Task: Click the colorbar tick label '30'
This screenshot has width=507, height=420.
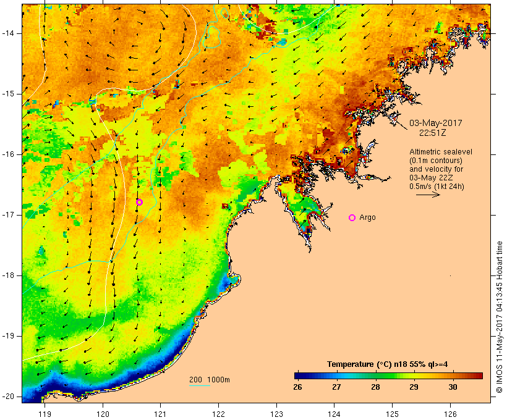Action: coord(453,387)
